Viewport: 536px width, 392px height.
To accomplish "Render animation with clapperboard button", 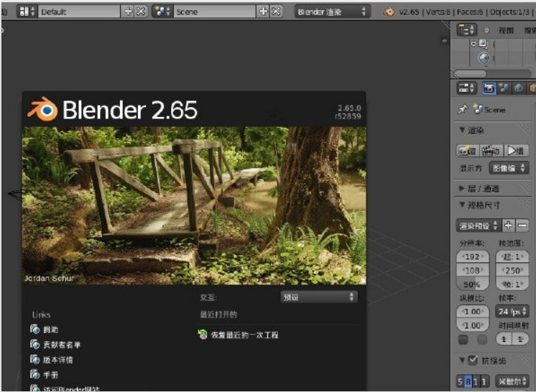I will click(x=491, y=151).
